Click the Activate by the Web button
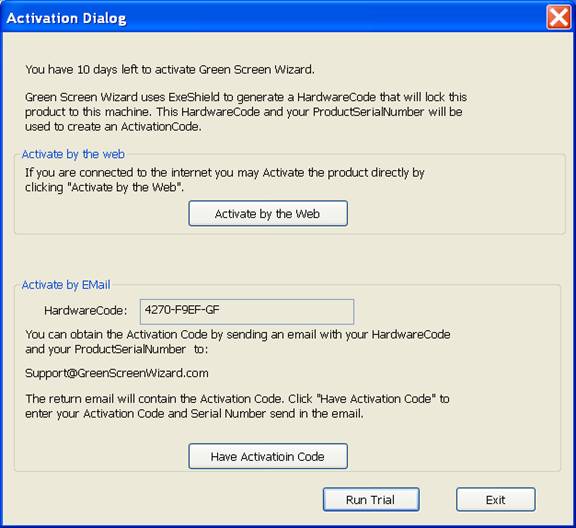 268,213
